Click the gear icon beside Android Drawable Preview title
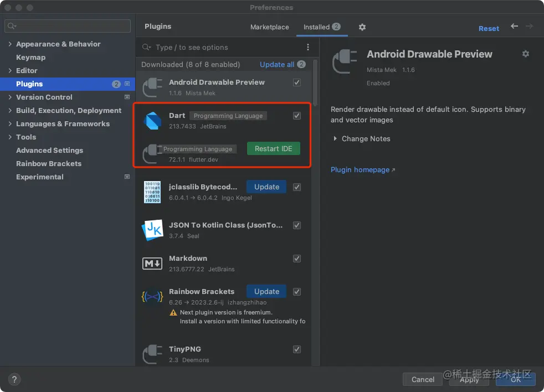 [526, 54]
